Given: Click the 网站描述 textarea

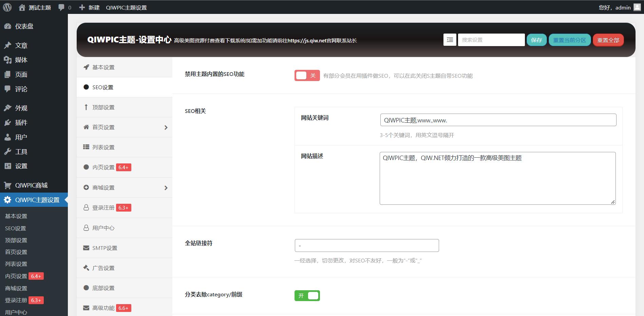Looking at the screenshot, I should (497, 178).
